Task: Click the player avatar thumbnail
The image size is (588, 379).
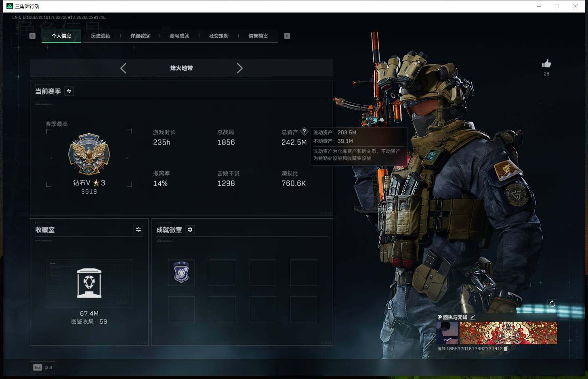Action: (447, 333)
